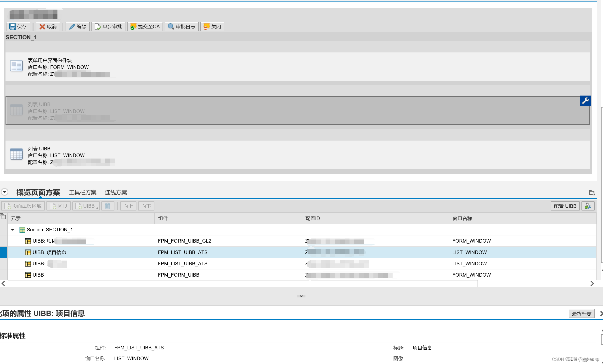The image size is (603, 364).
Task: Click the panel maximize icon at right of the tab bar
Action: [x=592, y=193]
